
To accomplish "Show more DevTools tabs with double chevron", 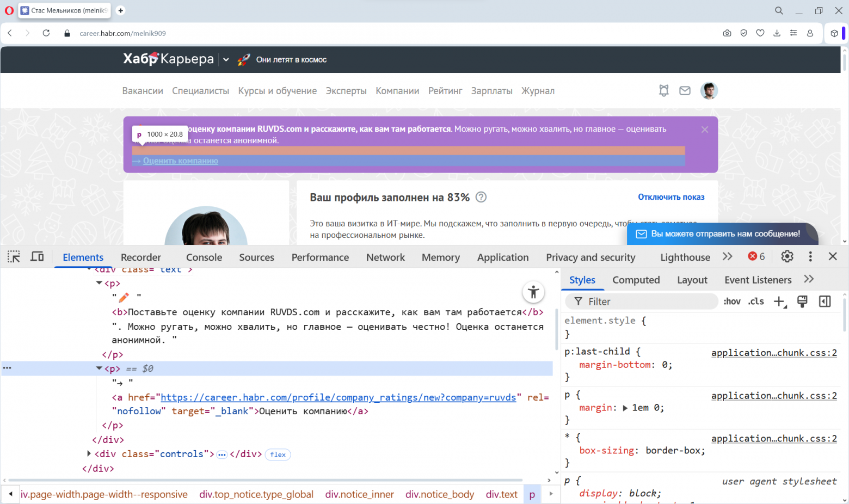I will click(728, 256).
